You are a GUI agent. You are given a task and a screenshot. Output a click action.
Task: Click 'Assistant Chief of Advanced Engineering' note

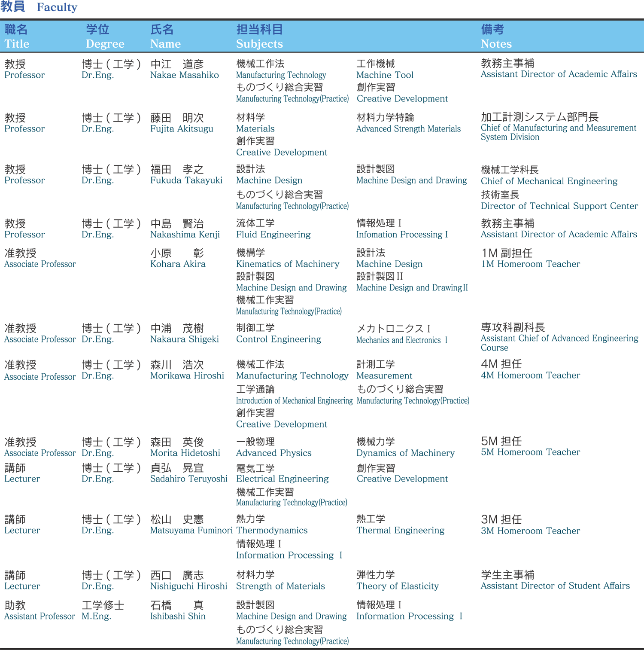tap(559, 339)
